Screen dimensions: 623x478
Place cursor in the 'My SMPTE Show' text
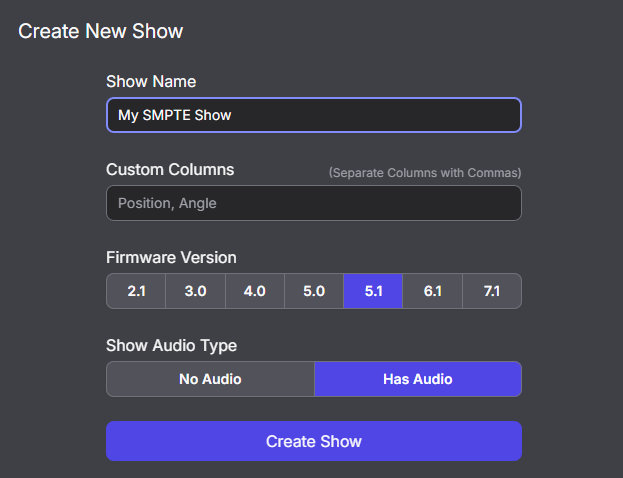175,115
